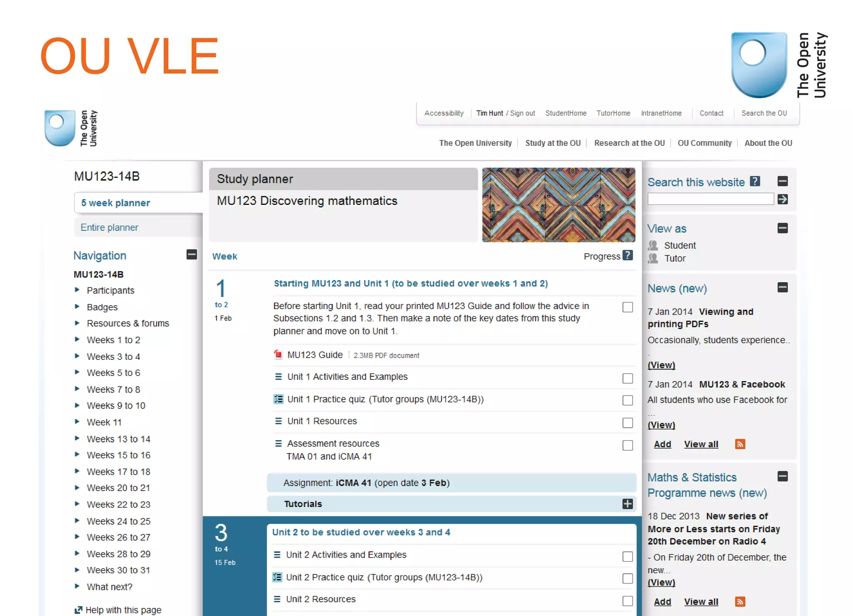This screenshot has height=616, width=853.
Task: Expand the Tutorials section plus button
Action: click(627, 504)
